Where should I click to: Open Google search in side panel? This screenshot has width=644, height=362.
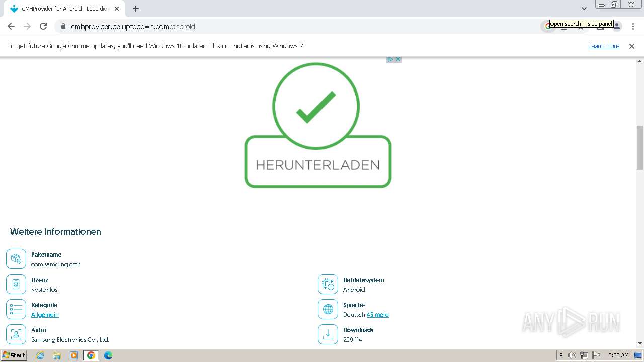(x=548, y=27)
